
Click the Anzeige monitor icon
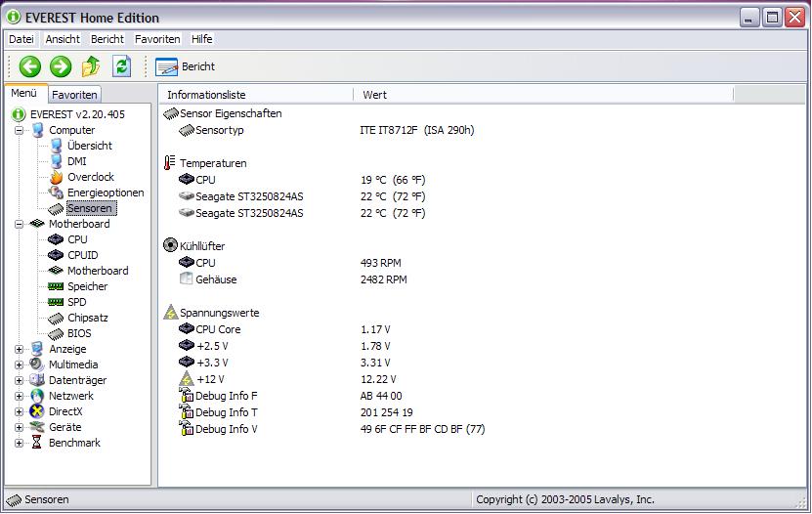coord(37,349)
